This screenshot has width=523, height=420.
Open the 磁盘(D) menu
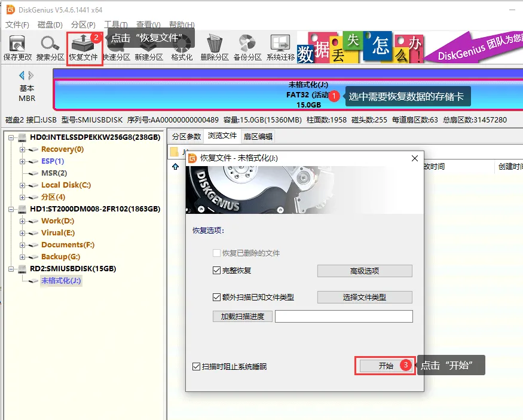coord(50,24)
